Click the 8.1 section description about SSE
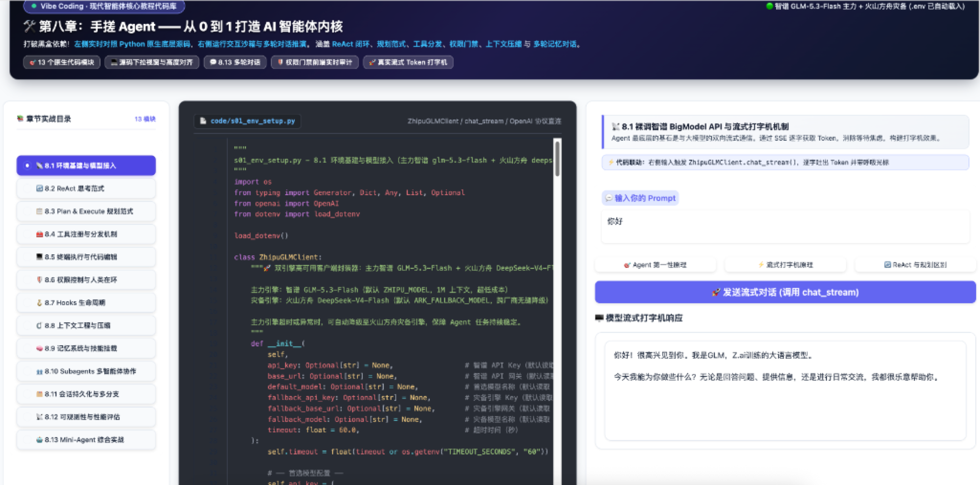The image size is (980, 485). (776, 138)
